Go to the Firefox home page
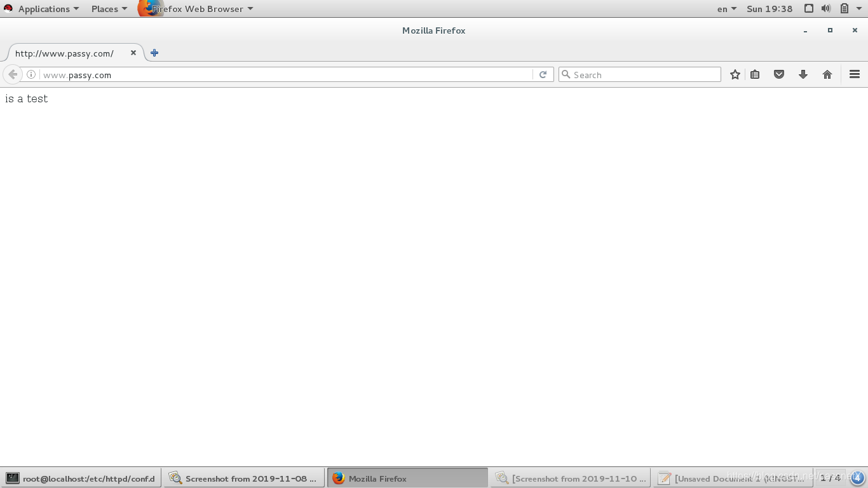Screen dimensions: 868x488 click(x=827, y=74)
